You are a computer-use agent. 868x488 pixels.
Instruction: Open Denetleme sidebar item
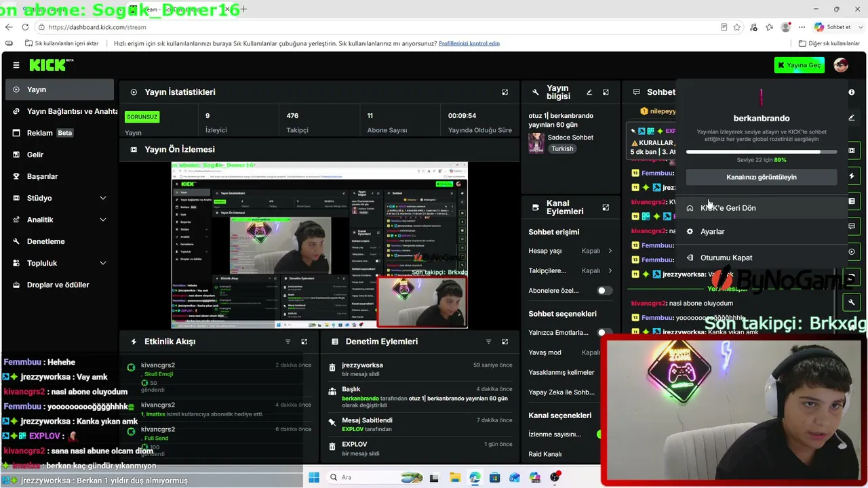(x=60, y=241)
